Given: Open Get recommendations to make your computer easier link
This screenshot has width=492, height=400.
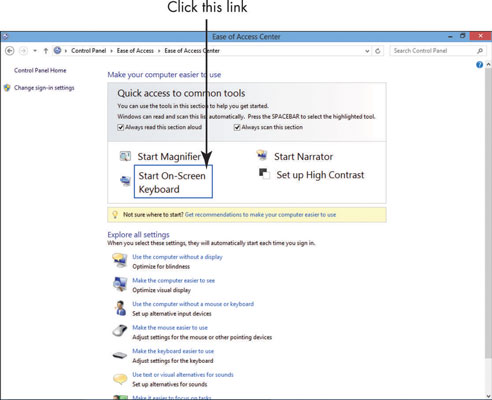Looking at the screenshot, I should 260,215.
